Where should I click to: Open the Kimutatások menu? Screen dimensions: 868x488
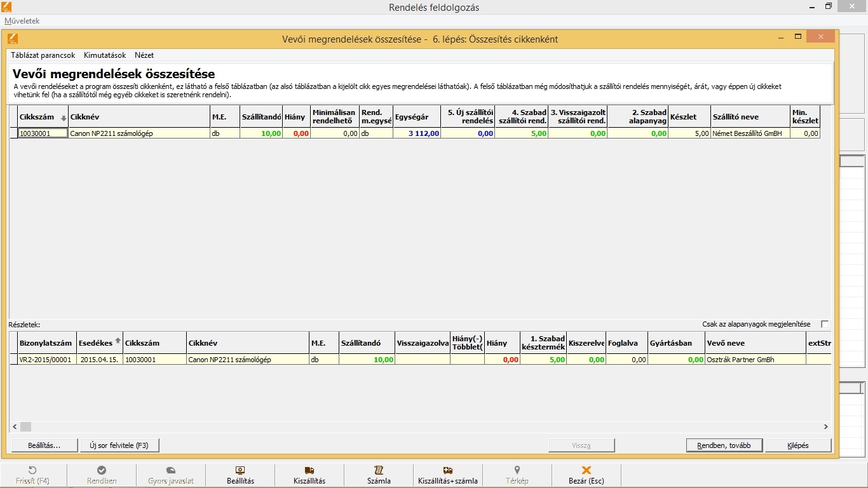point(105,55)
